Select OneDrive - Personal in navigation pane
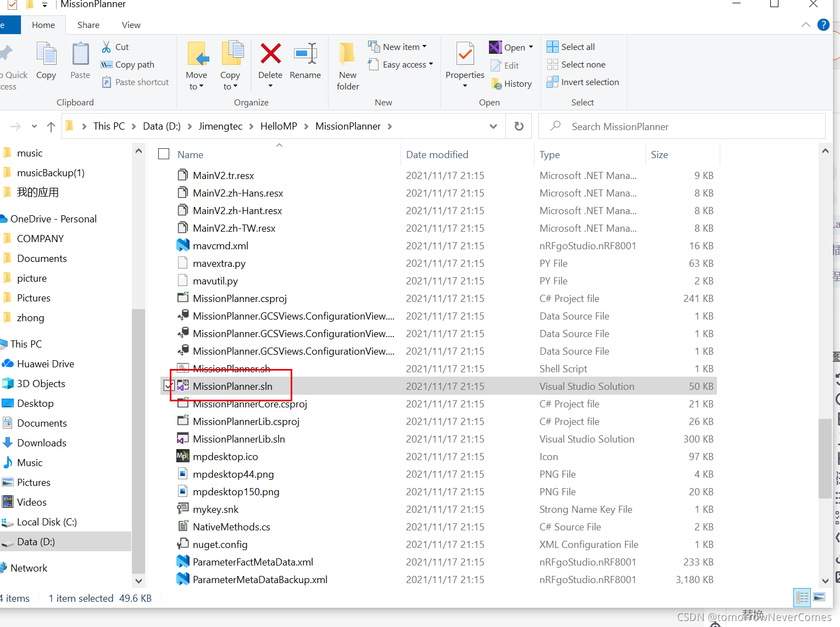 [x=53, y=219]
